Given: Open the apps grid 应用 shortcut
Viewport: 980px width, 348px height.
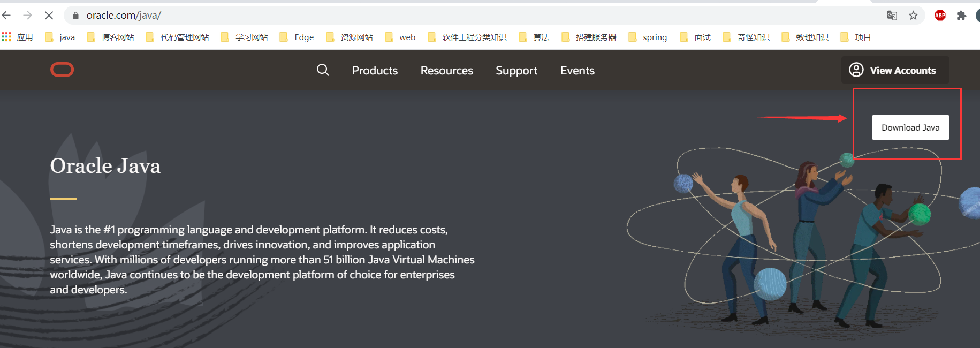Looking at the screenshot, I should pos(18,37).
